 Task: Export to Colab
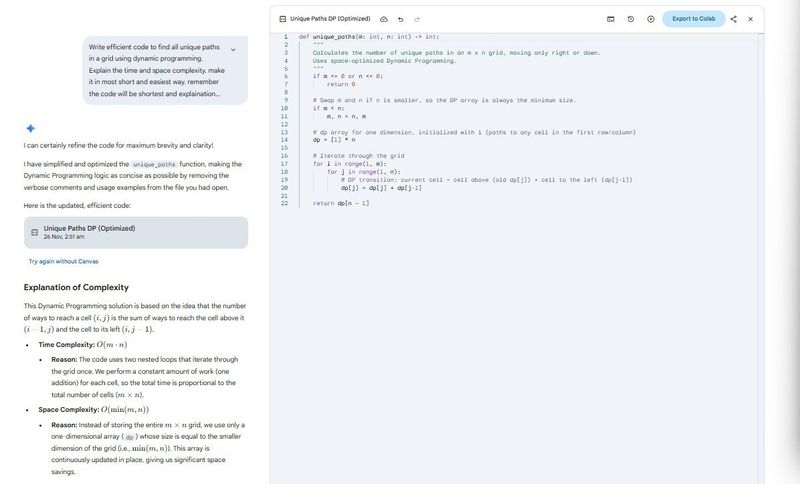click(x=693, y=19)
